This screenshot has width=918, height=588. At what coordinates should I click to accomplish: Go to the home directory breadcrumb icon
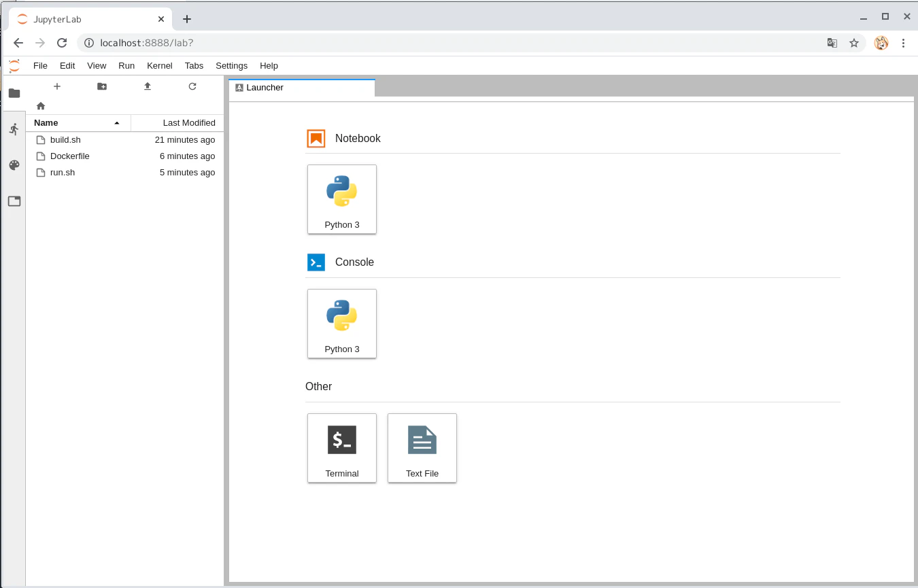41,106
